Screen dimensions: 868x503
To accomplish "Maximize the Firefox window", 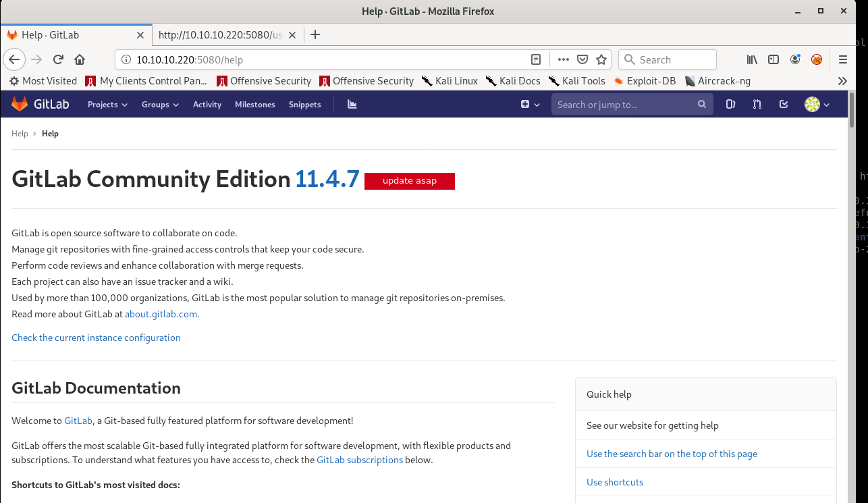I will (x=821, y=11).
